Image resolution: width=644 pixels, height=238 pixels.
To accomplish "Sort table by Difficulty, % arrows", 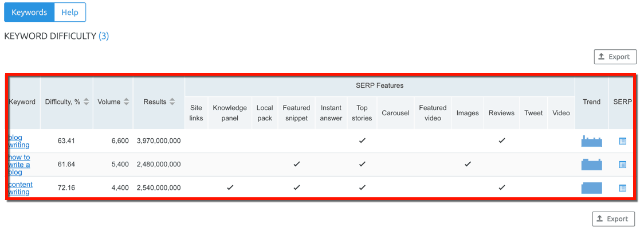I will pos(86,102).
